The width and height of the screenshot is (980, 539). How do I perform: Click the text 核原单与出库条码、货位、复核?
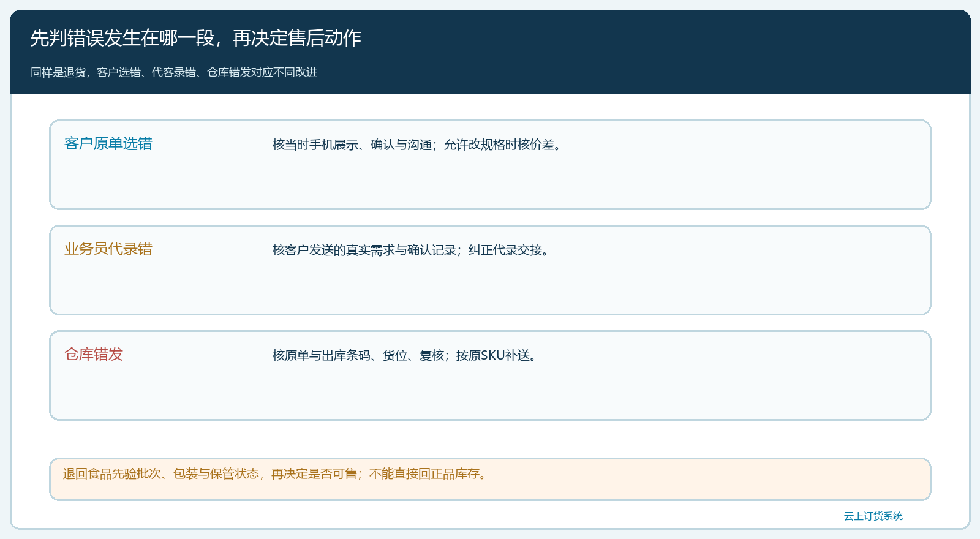pyautogui.click(x=358, y=355)
